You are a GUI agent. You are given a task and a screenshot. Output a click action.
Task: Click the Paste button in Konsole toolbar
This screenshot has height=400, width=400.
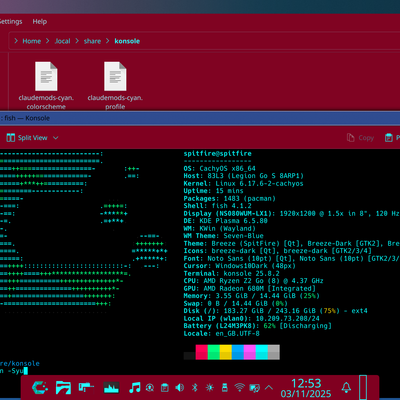[x=392, y=138]
